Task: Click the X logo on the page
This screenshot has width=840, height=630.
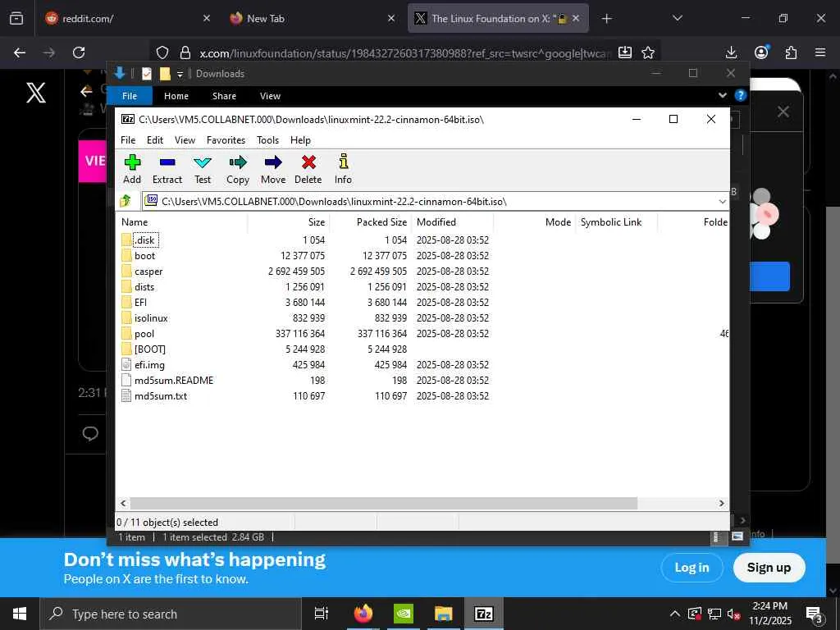Action: 36,93
